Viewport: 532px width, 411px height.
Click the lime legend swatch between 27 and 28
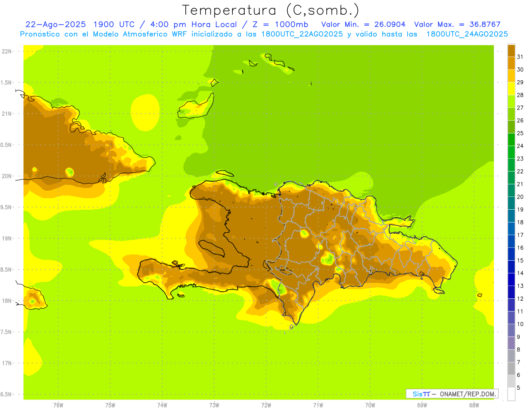tap(511, 101)
